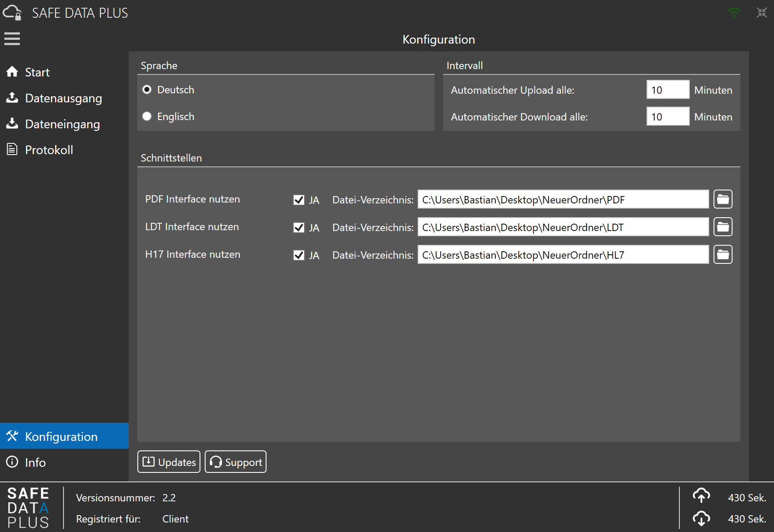Click the PDF directory path field
Image resolution: width=774 pixels, height=532 pixels.
coord(563,199)
